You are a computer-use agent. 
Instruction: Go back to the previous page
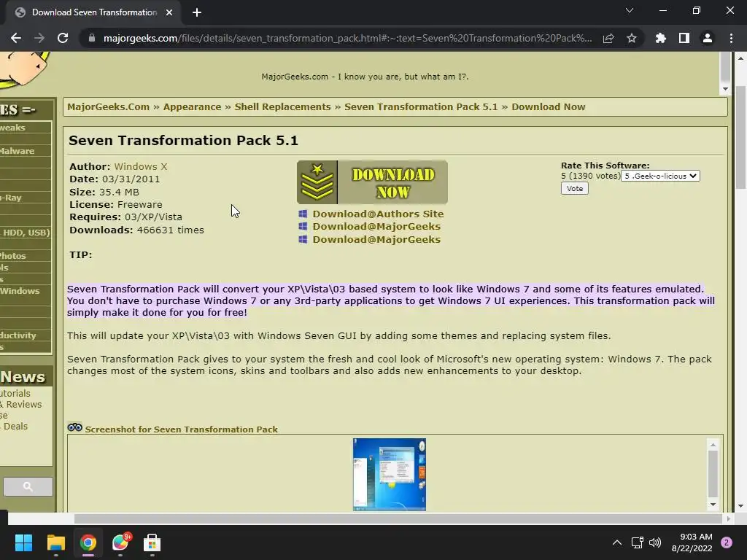coord(16,38)
